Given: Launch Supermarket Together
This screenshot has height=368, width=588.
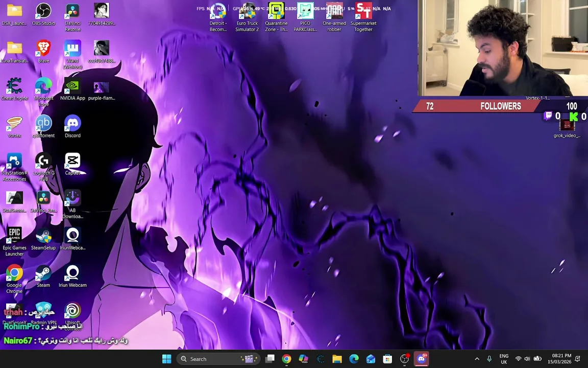Looking at the screenshot, I should [363, 18].
